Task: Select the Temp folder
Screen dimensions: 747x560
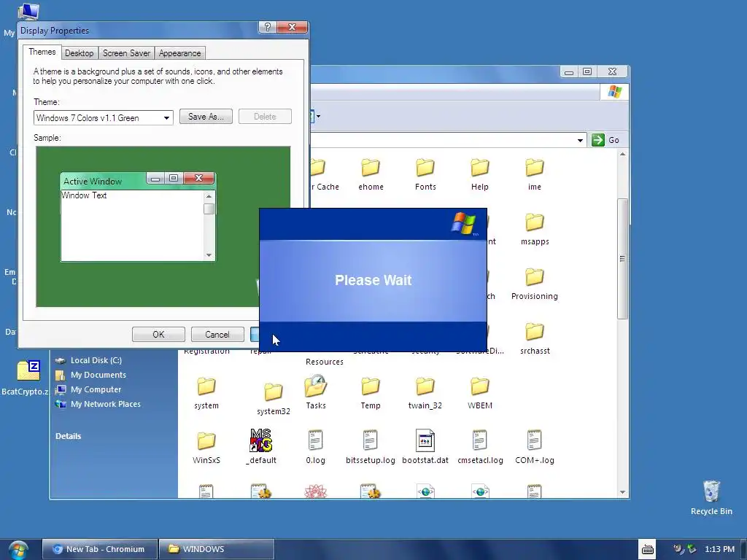Action: tap(370, 393)
